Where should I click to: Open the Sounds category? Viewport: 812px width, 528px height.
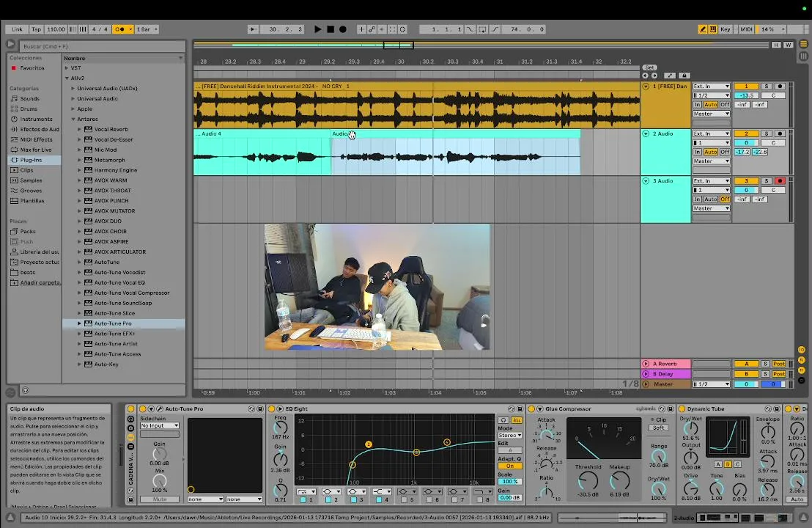tap(29, 98)
